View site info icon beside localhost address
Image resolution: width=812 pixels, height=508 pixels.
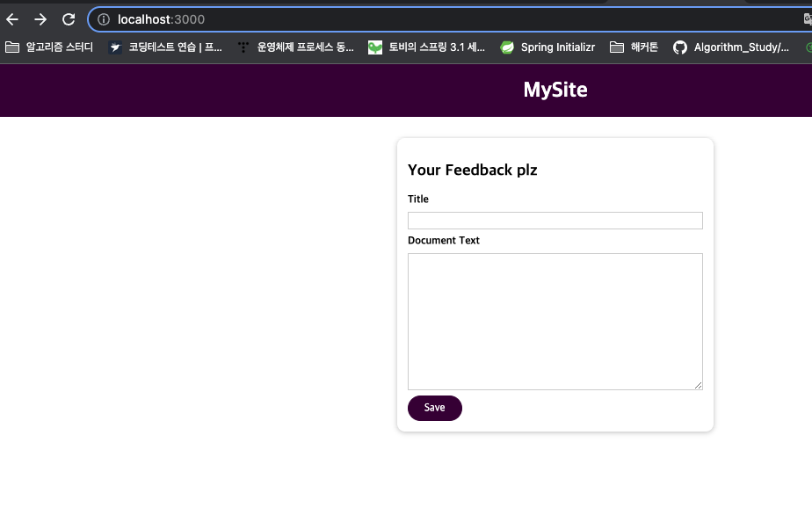coord(104,19)
